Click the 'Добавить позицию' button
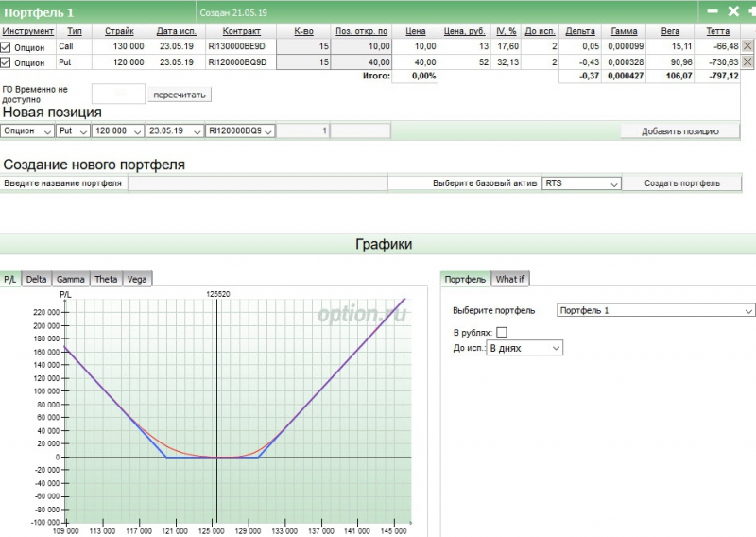This screenshot has height=537, width=756. [x=679, y=131]
